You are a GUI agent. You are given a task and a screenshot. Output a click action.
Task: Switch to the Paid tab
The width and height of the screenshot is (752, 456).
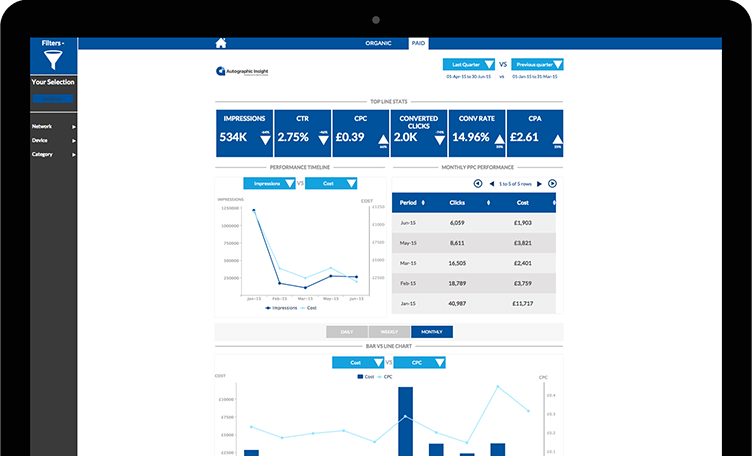tap(418, 44)
